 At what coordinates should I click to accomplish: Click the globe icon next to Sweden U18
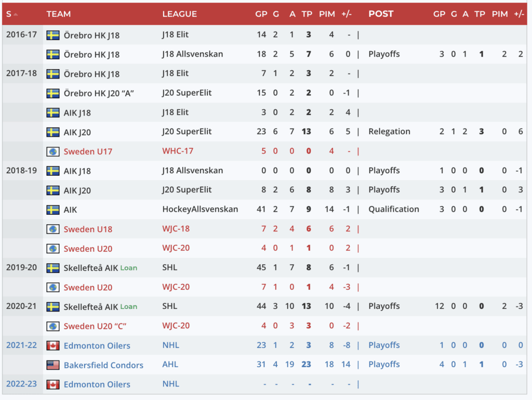tap(53, 229)
